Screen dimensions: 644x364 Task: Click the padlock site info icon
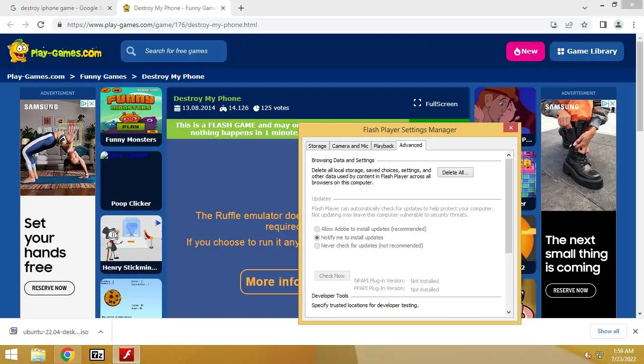coord(59,25)
